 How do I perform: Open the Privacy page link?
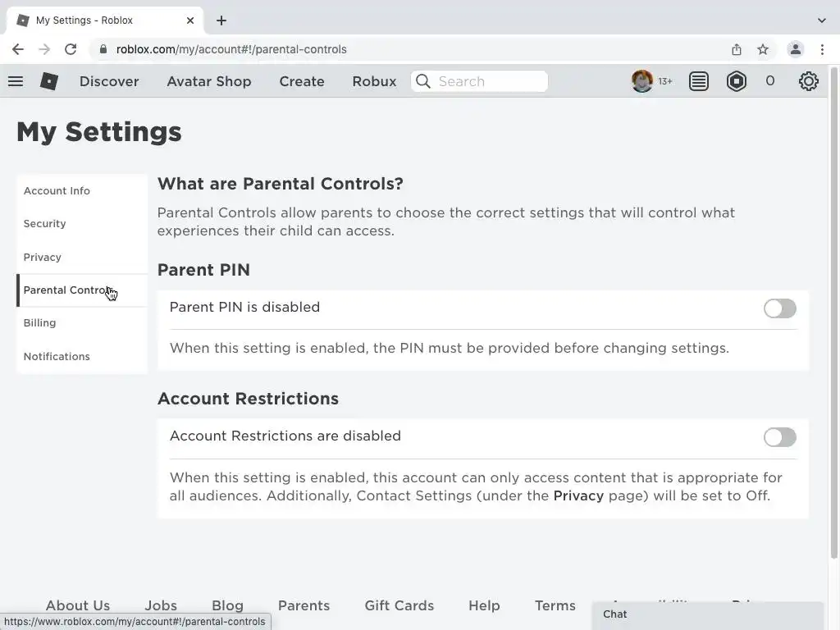tap(578, 495)
